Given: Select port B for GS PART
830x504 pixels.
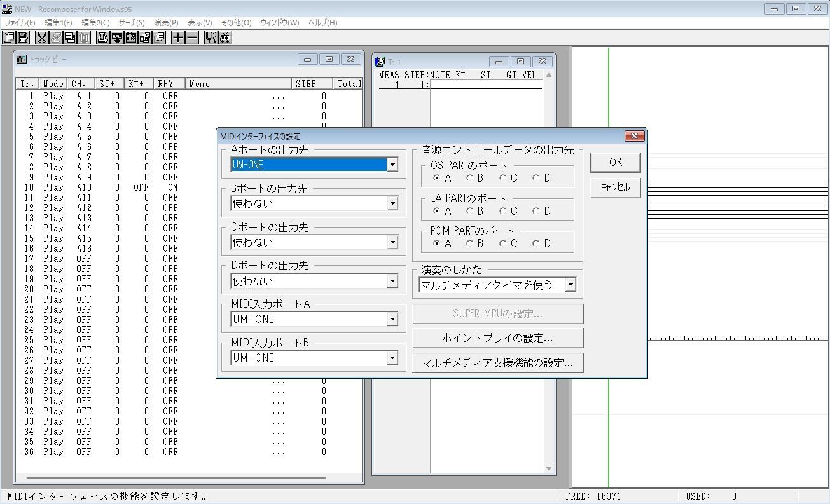Looking at the screenshot, I should point(469,178).
